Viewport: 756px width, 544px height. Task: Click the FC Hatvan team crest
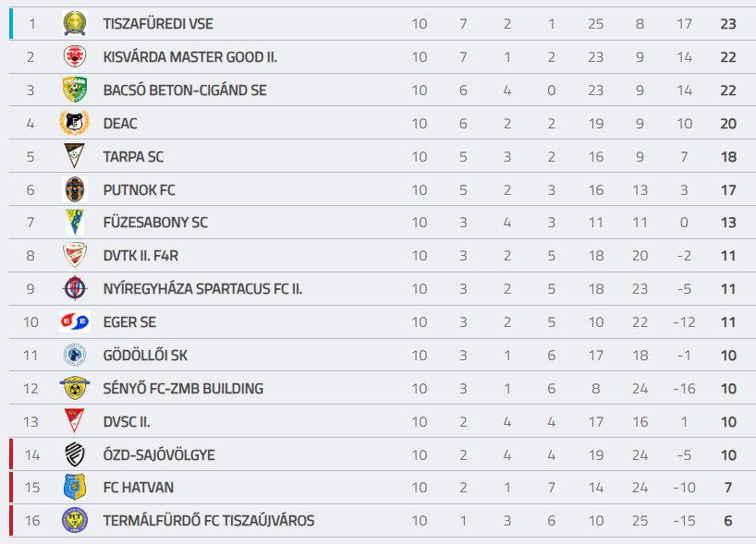74,487
